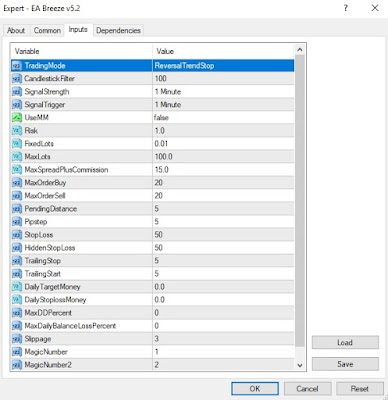Click the icon next to CandlestickFilter
Screen dimensions: 388x400
tap(17, 79)
